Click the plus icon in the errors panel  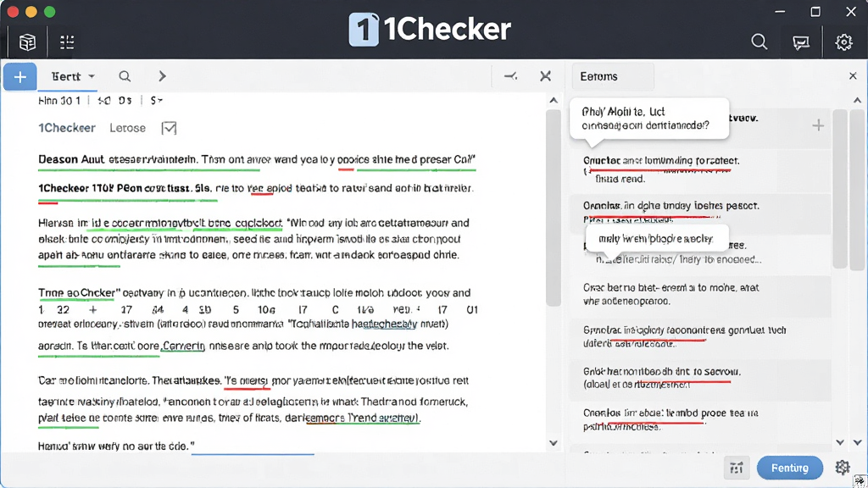pyautogui.click(x=818, y=125)
